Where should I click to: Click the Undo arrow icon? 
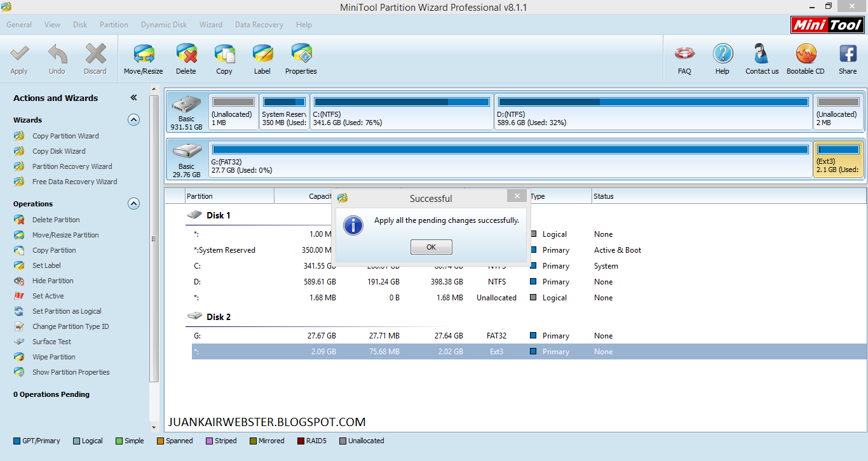pos(57,54)
